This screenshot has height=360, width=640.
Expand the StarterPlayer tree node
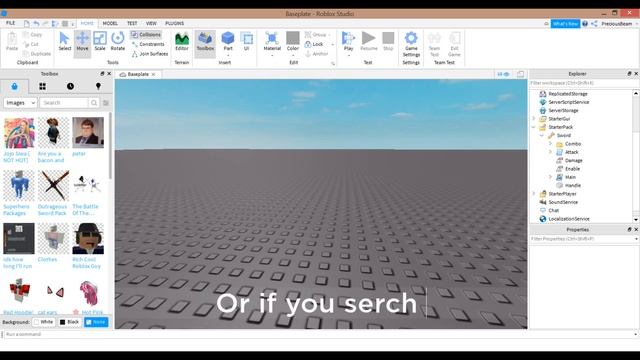pos(533,193)
